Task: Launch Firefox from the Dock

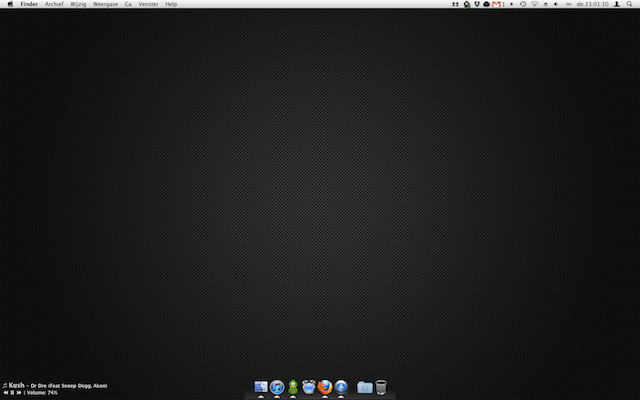Action: coord(325,387)
